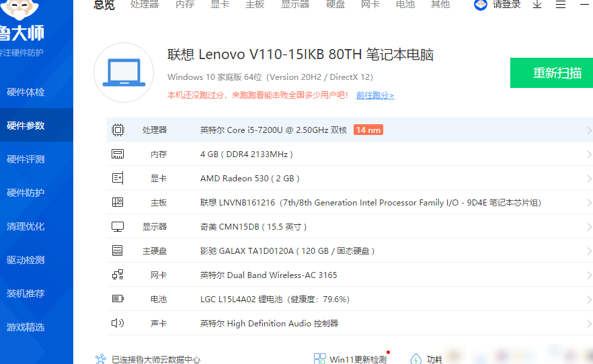
Task: Click the processor chip icon
Action: coord(118,130)
